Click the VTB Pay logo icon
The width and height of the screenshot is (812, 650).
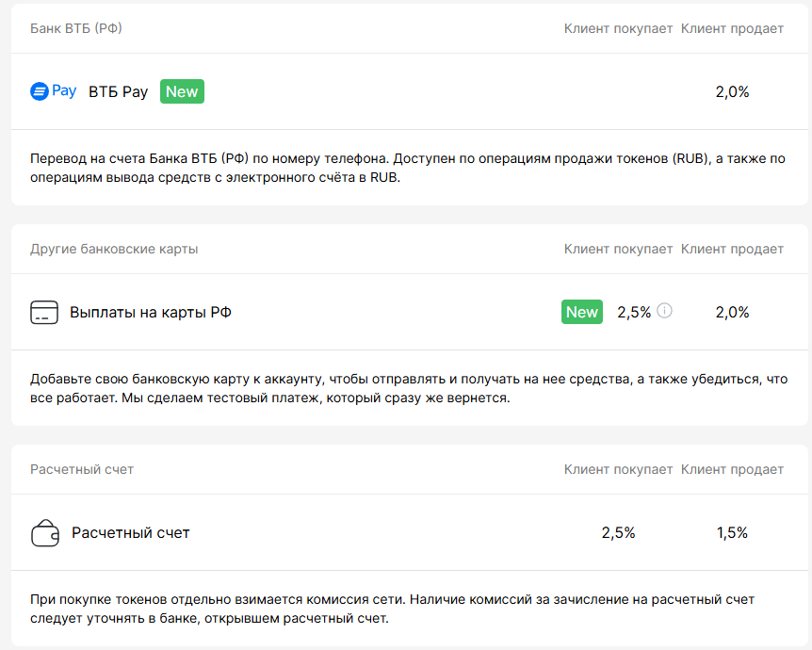point(53,91)
